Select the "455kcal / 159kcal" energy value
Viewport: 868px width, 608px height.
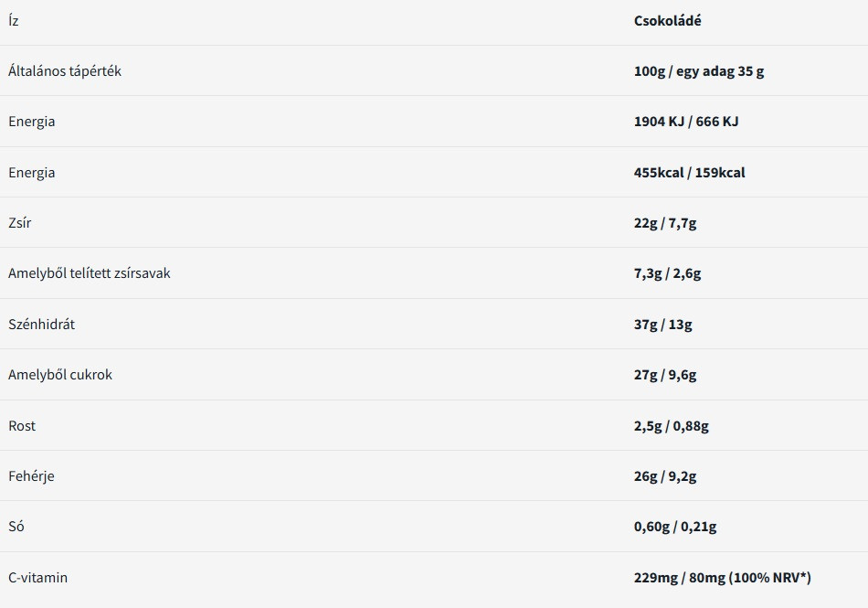click(x=689, y=173)
